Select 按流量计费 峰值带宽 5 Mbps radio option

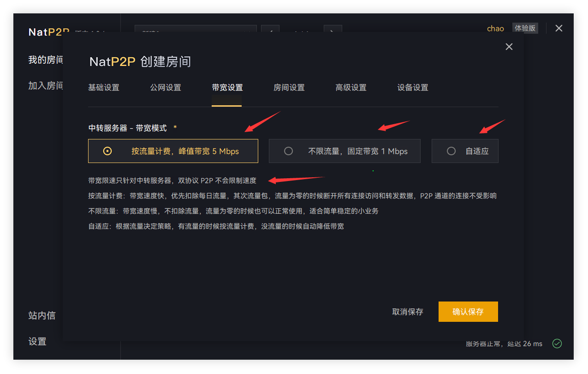pos(173,151)
